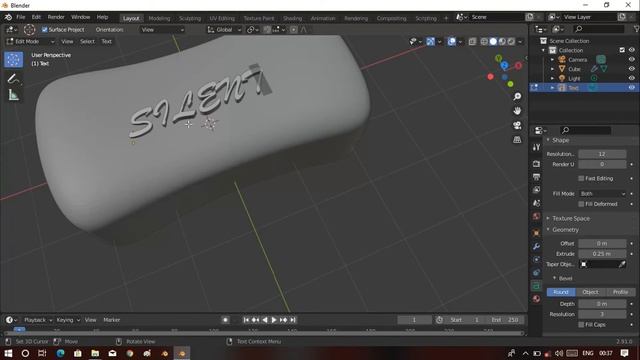Viewport: 640px width, 360px height.
Task: Open the Physics properties tab
Action: click(x=536, y=259)
